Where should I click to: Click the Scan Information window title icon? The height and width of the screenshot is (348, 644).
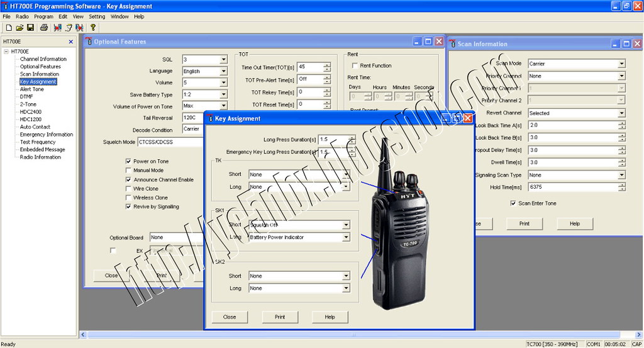(453, 43)
